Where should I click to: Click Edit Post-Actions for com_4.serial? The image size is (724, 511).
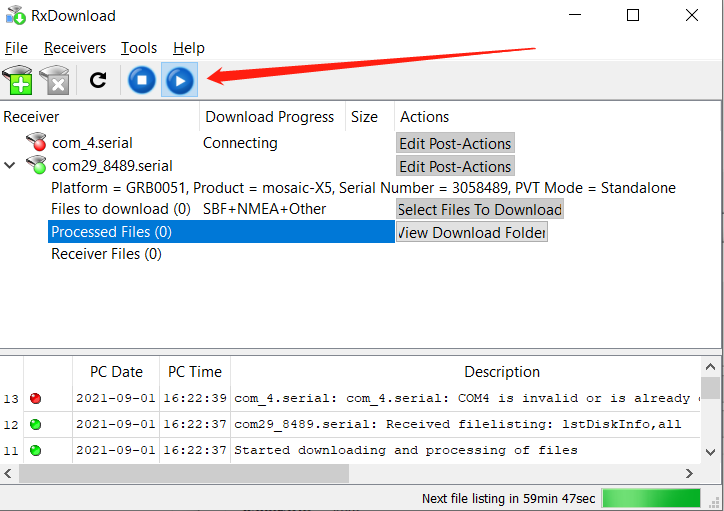455,144
